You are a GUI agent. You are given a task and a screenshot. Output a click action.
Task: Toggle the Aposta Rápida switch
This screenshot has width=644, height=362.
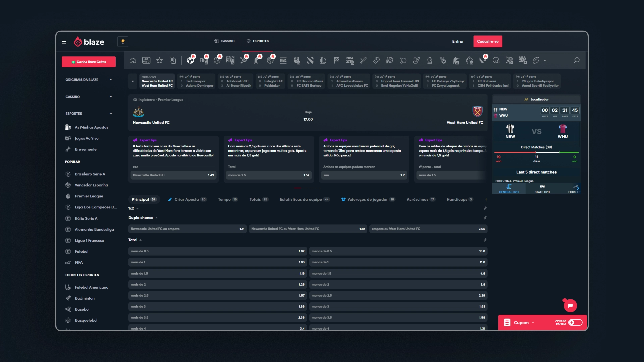[x=575, y=322]
